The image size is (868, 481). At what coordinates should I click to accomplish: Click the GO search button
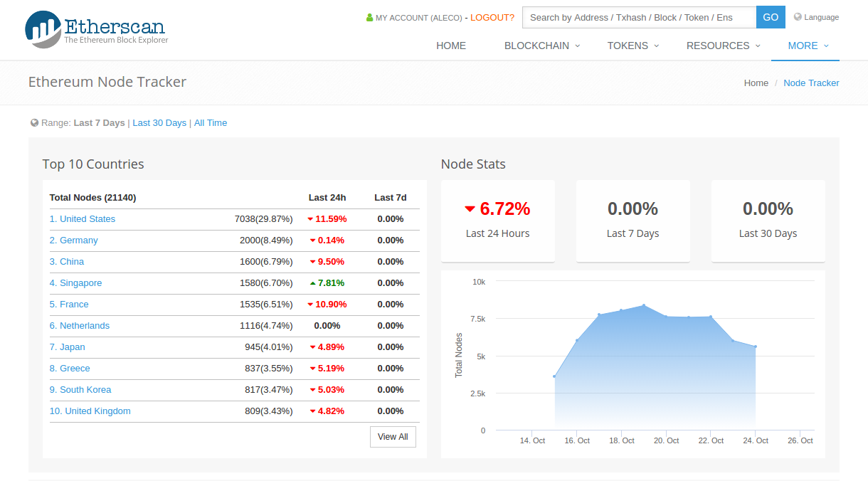coord(771,18)
